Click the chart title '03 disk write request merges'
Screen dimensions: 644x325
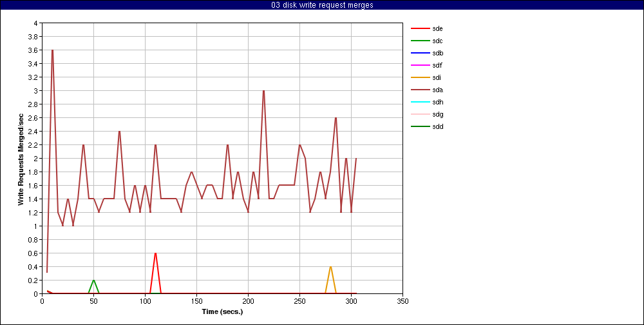point(322,5)
